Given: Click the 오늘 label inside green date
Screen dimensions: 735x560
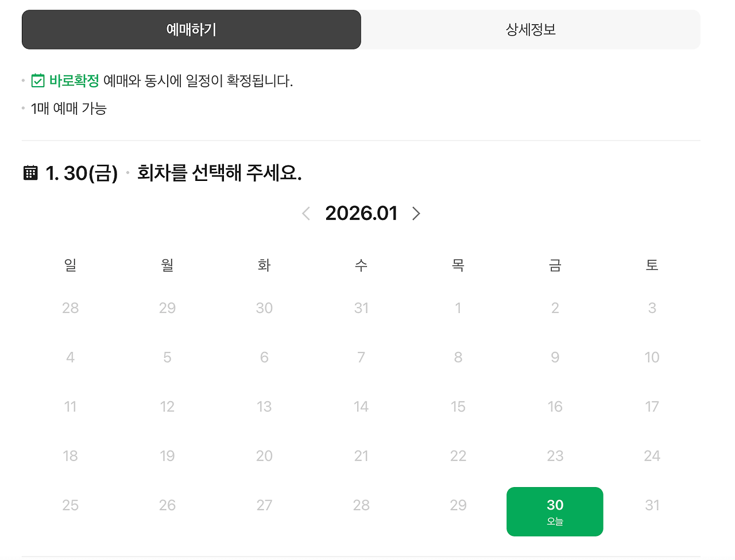Looking at the screenshot, I should 555,520.
